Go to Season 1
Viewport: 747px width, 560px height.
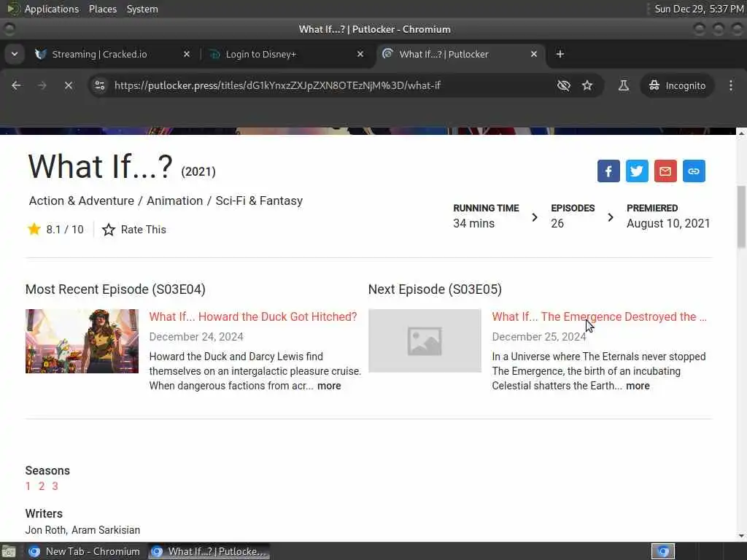click(x=28, y=486)
